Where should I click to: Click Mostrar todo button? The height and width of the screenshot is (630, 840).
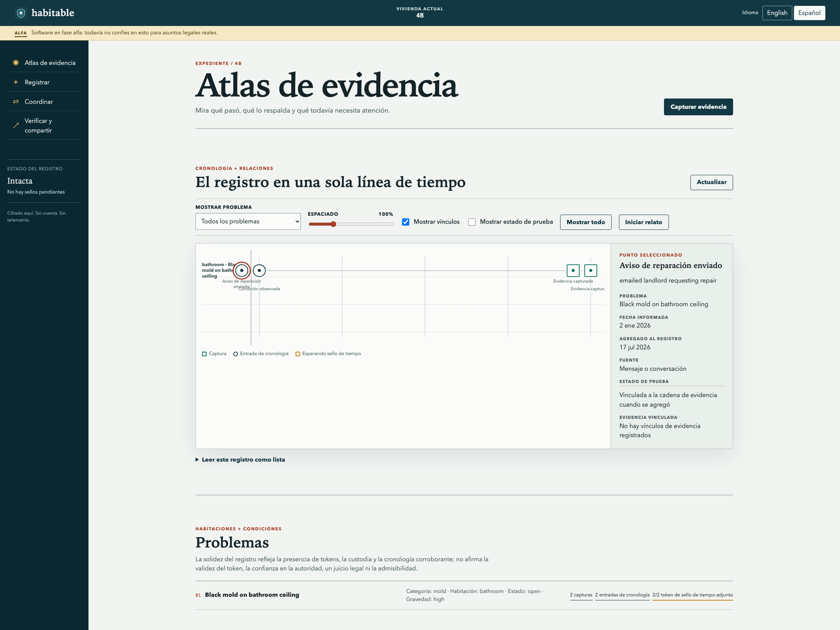(x=585, y=222)
